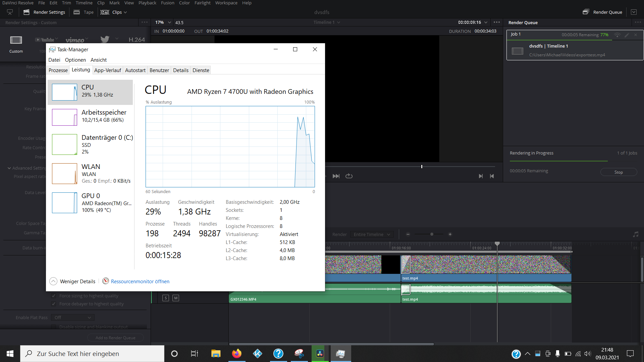Toggle Force sizing to highest quality checkbox
This screenshot has height=362, width=644.
[x=53, y=296]
